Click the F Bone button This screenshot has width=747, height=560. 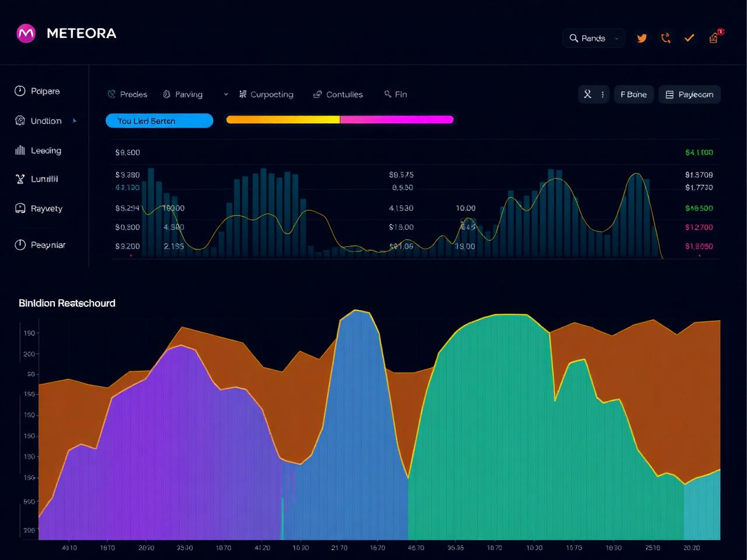(x=634, y=94)
